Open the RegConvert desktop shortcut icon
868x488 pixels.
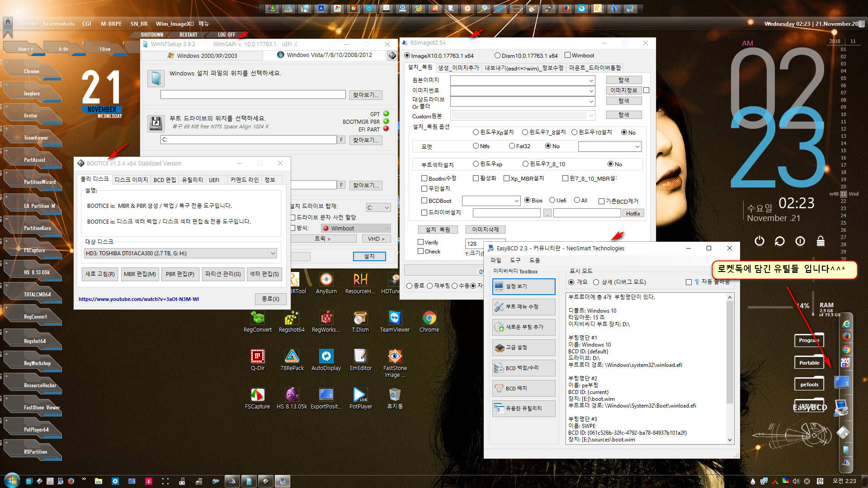pos(258,322)
